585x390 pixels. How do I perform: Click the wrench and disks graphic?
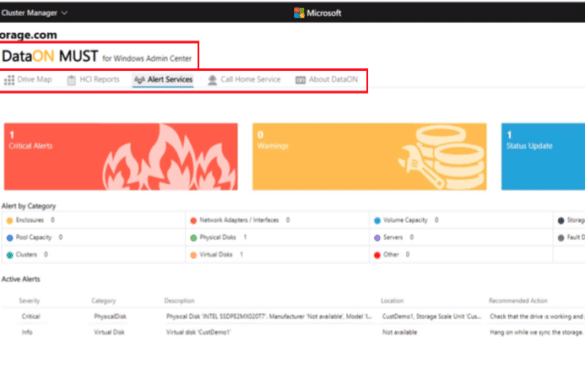point(441,157)
